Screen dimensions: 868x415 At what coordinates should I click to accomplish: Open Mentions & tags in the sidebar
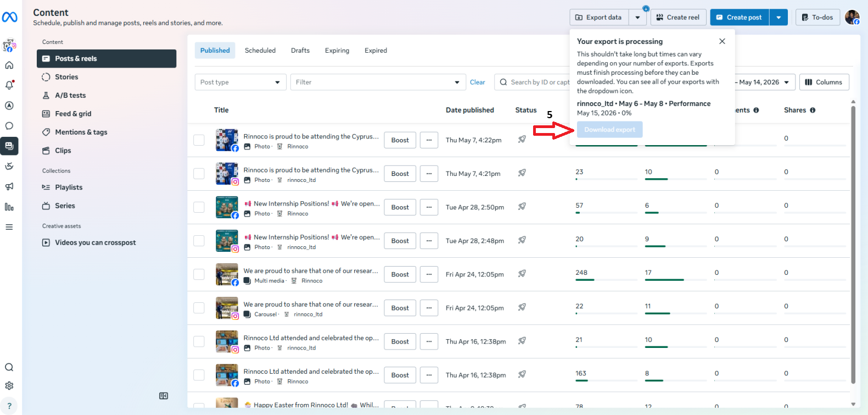click(107, 132)
